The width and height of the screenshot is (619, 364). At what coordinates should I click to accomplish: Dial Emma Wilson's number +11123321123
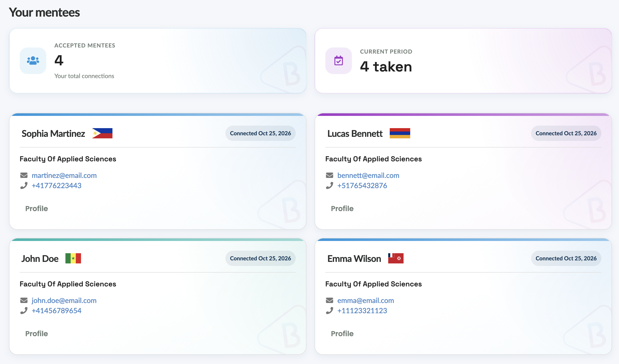[362, 311]
